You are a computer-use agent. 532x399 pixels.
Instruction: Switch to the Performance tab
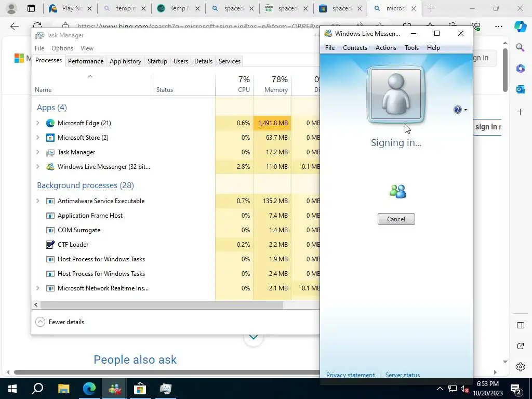(86, 61)
